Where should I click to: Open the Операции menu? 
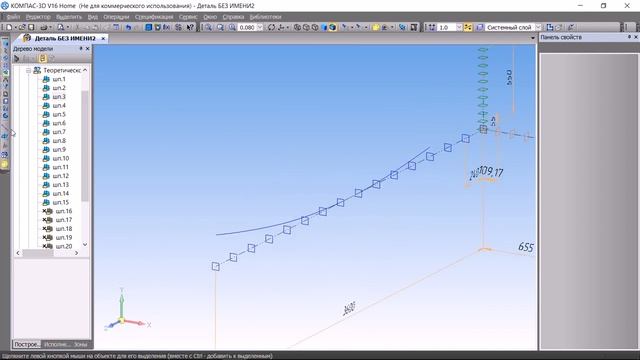coord(116,17)
